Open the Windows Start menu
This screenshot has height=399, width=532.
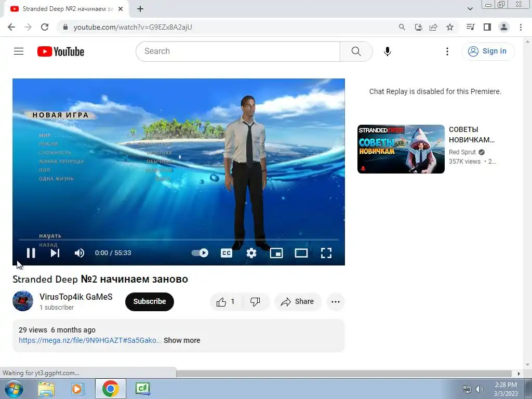pyautogui.click(x=14, y=389)
